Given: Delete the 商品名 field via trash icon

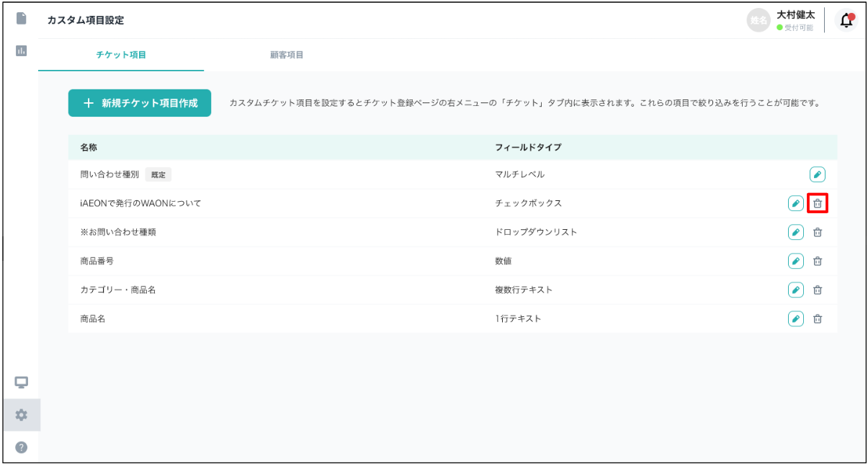Looking at the screenshot, I should tap(818, 318).
